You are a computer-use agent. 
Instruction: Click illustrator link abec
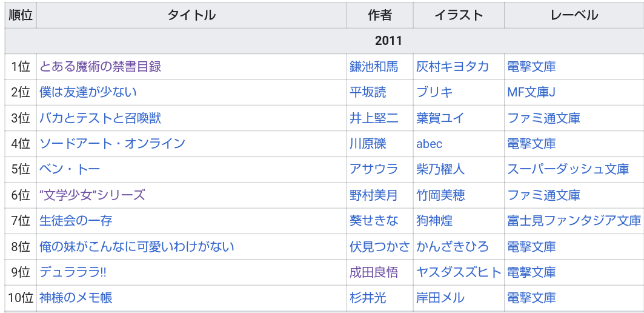coord(430,144)
